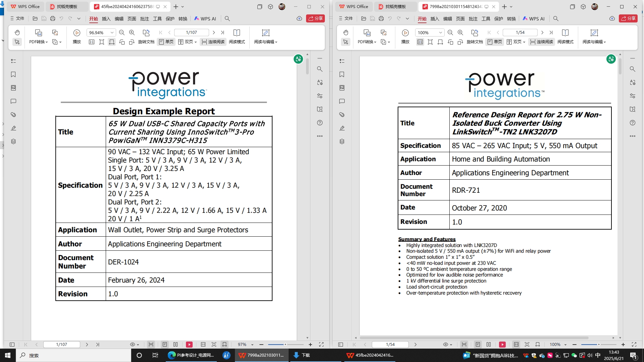Go to next page in left window toolbar
644x362 pixels.
coord(214,33)
